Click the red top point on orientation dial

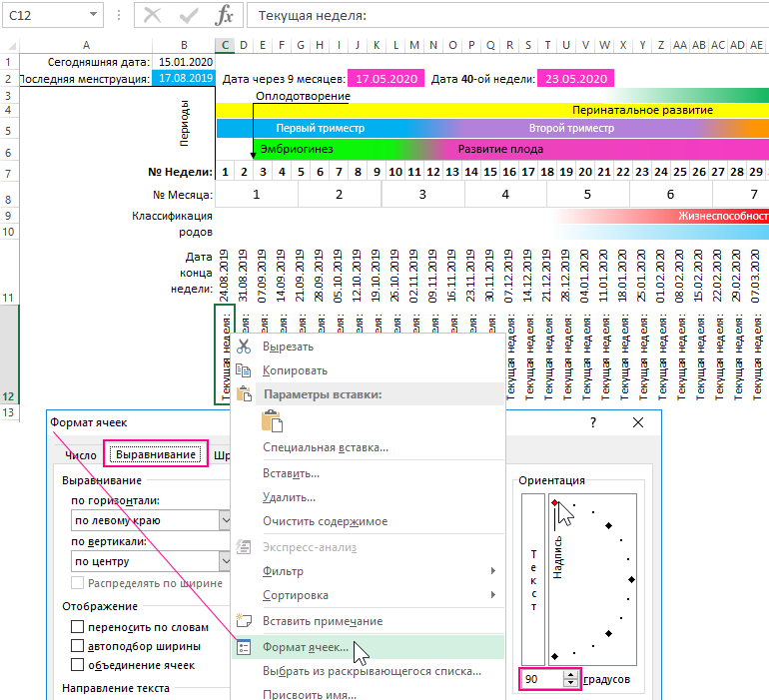(554, 502)
